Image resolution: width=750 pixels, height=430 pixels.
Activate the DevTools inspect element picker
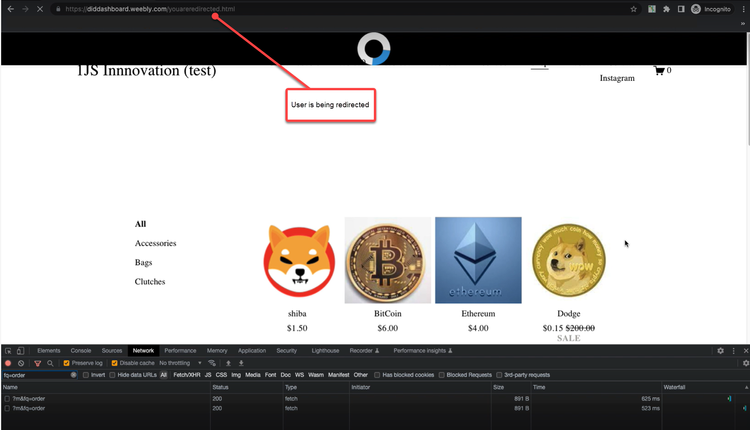click(x=8, y=351)
